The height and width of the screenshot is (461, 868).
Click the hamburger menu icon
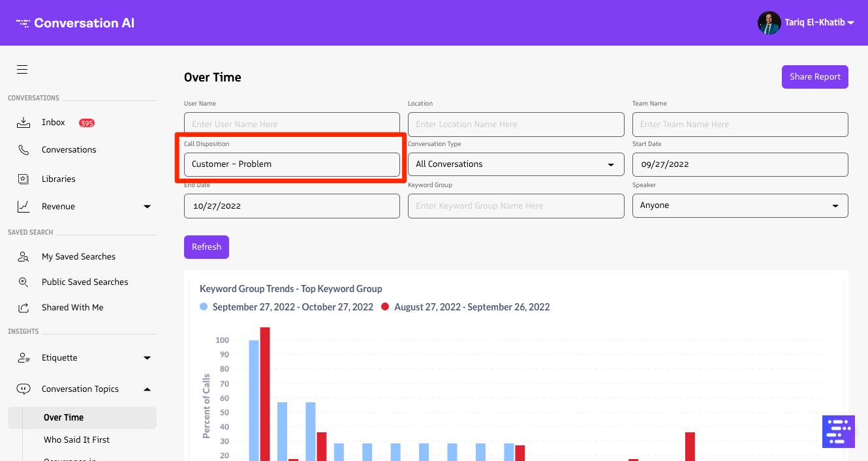(x=22, y=70)
